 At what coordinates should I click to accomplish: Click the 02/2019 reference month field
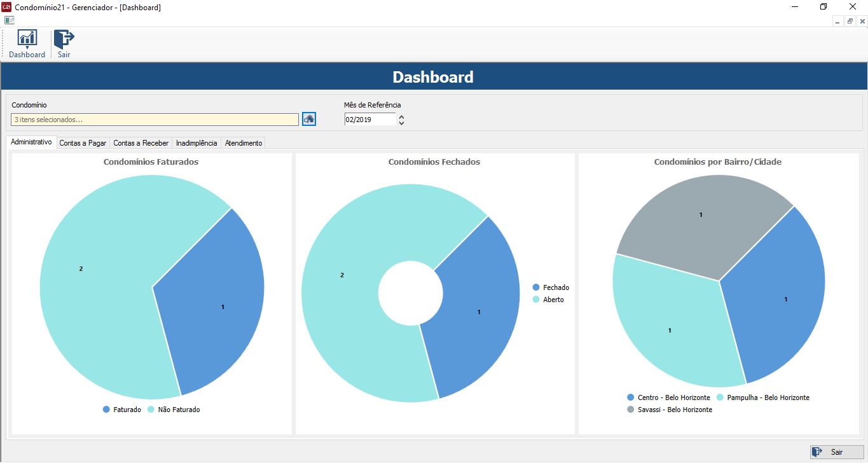(x=369, y=120)
